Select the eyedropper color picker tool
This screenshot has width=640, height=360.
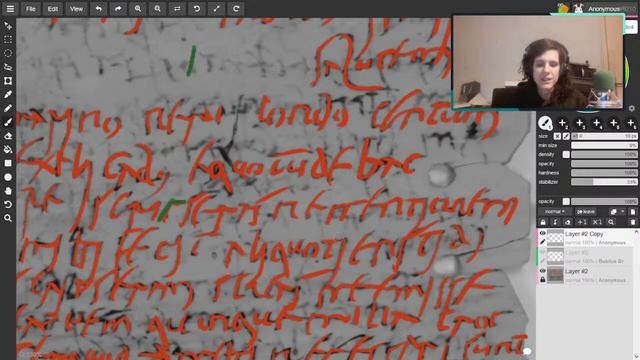8,94
